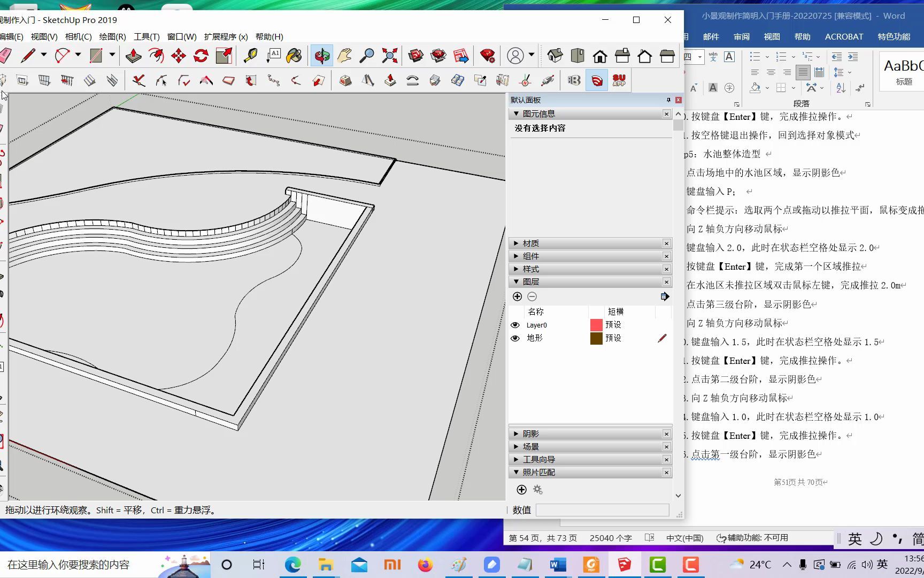Select the Rotate tool

pos(201,55)
